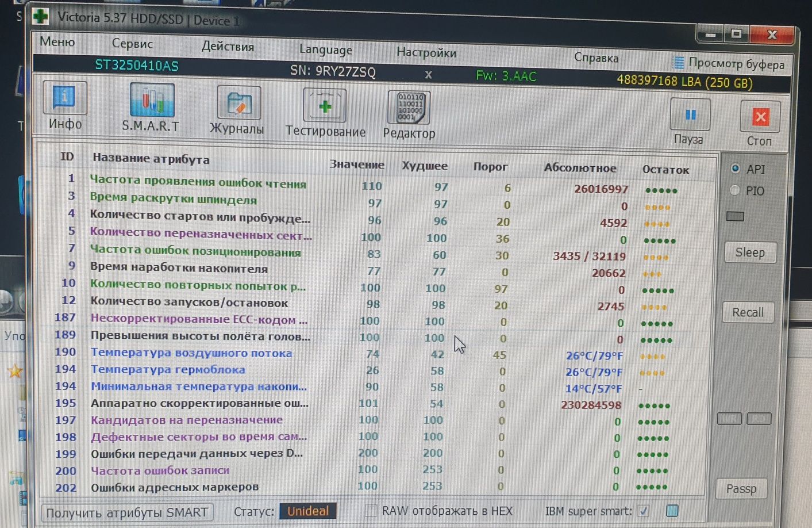Click the Остаток column header
This screenshot has height=528, width=812.
click(665, 170)
